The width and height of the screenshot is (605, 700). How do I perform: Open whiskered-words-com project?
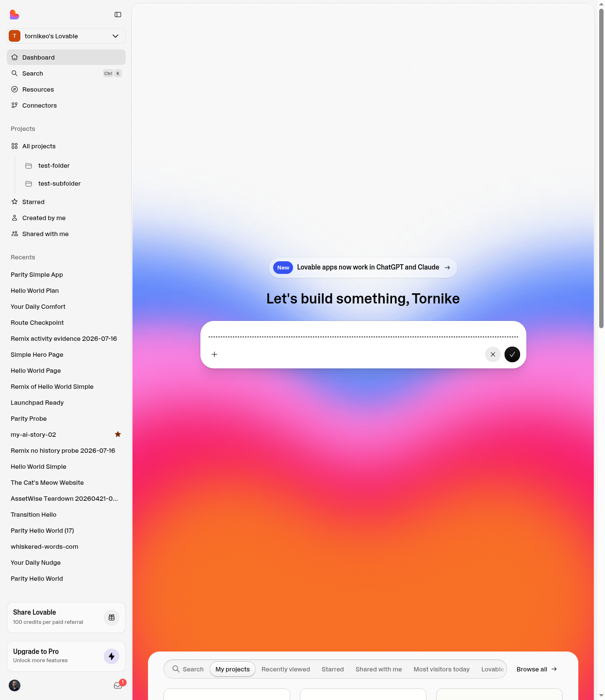(66, 546)
